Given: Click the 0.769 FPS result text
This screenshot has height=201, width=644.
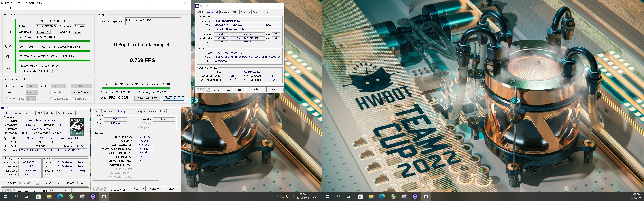Looking at the screenshot, I should click(142, 60).
